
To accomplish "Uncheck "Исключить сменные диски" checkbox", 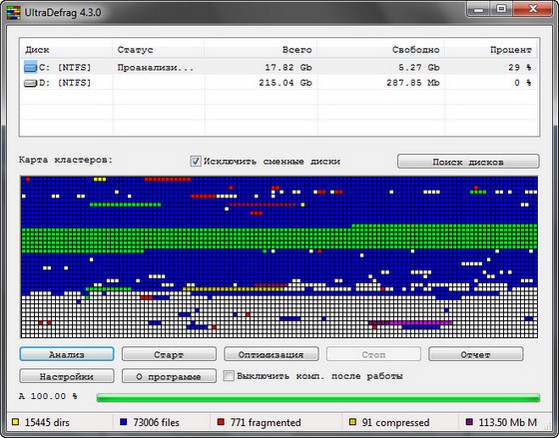I will pyautogui.click(x=195, y=161).
